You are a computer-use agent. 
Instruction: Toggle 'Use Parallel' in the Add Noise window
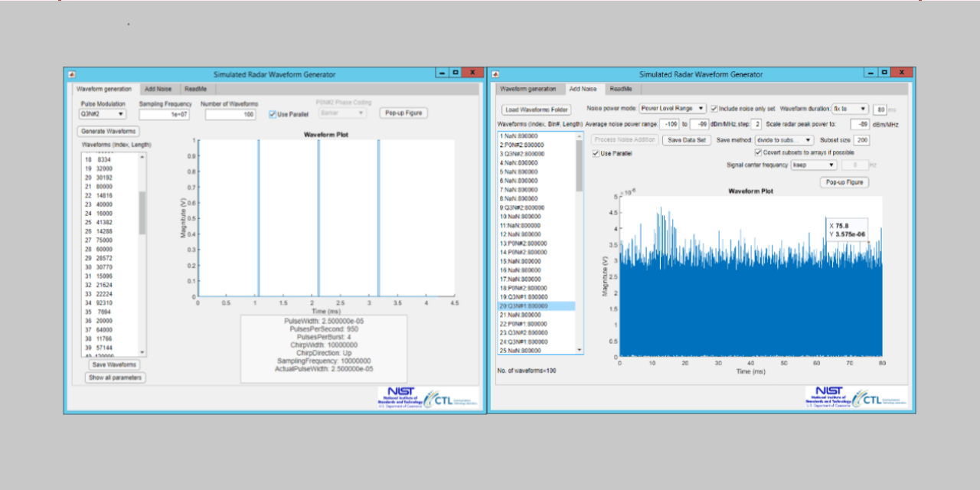coord(596,152)
